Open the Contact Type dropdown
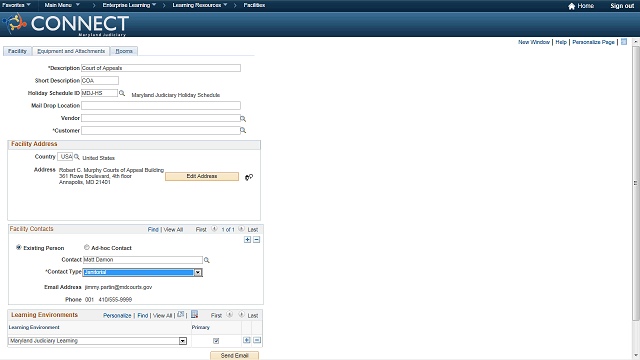The width and height of the screenshot is (640, 360). pos(198,272)
